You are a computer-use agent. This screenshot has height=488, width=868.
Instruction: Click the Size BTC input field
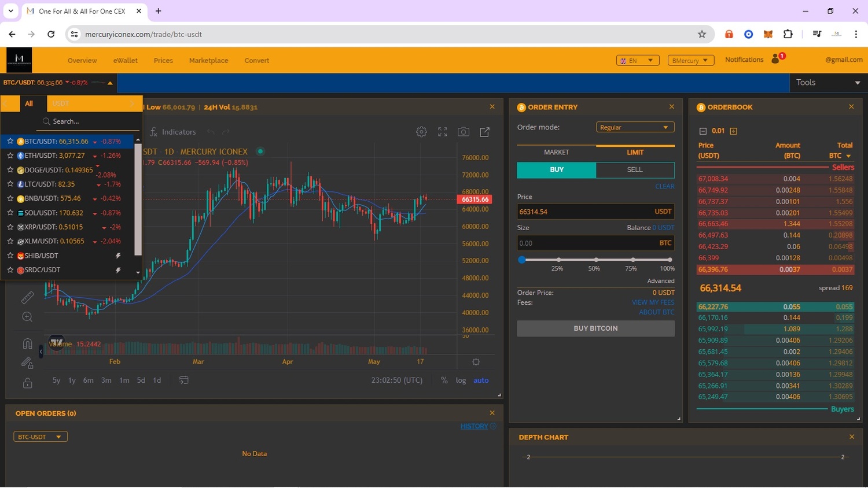tap(595, 243)
